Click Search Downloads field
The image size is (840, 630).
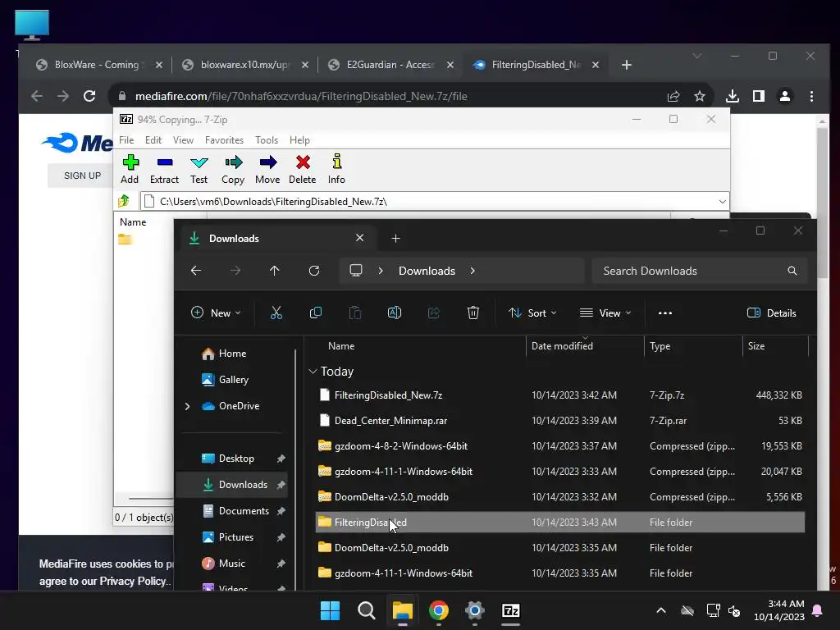(699, 271)
